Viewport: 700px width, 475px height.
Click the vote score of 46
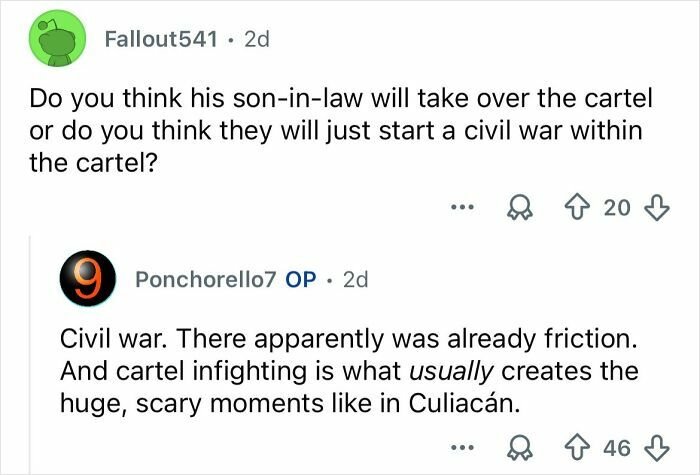click(x=617, y=446)
